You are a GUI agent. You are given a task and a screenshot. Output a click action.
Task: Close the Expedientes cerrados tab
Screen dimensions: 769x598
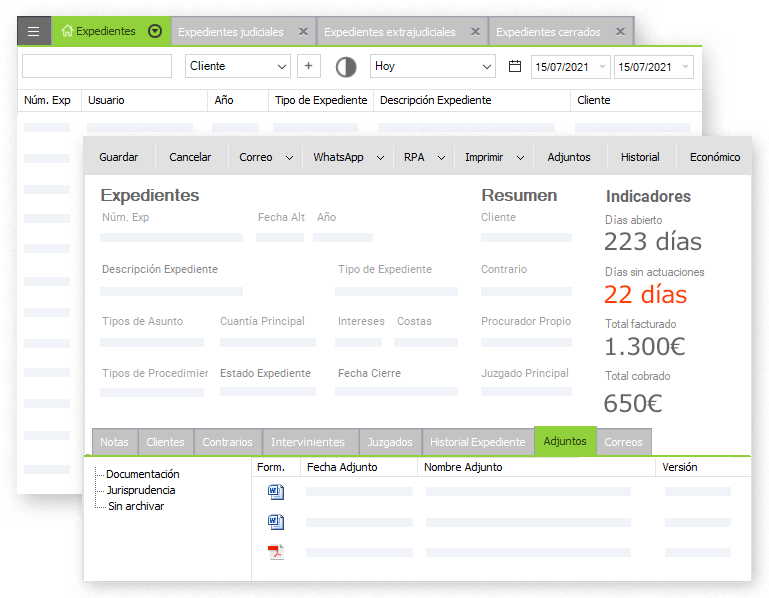click(620, 32)
